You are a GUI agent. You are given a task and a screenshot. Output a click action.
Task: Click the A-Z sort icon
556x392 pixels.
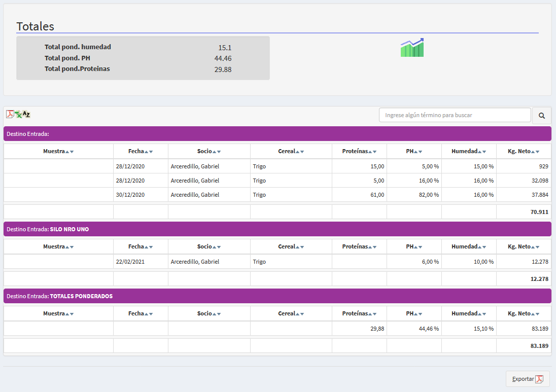pyautogui.click(x=26, y=115)
